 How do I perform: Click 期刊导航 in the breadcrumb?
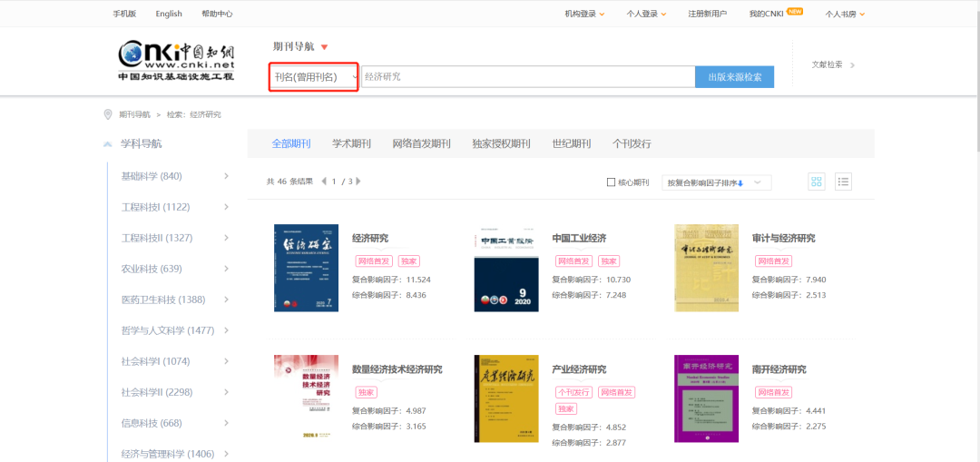(135, 114)
